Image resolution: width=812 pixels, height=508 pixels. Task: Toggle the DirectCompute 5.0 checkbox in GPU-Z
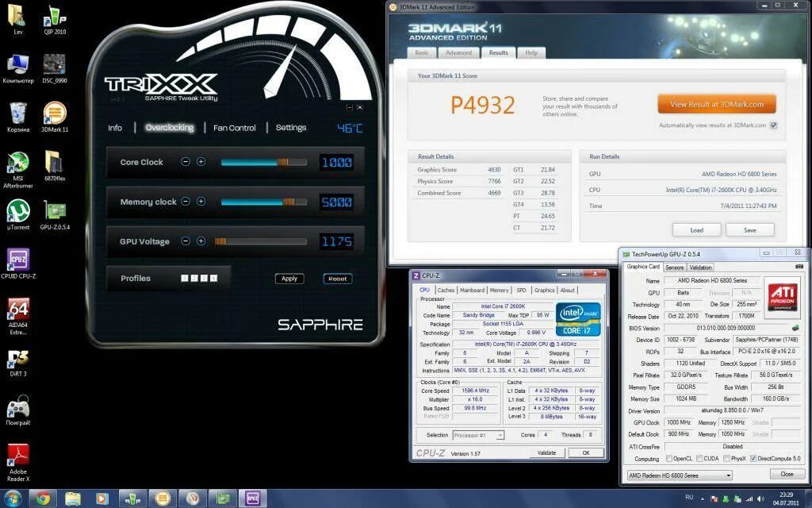pos(753,458)
